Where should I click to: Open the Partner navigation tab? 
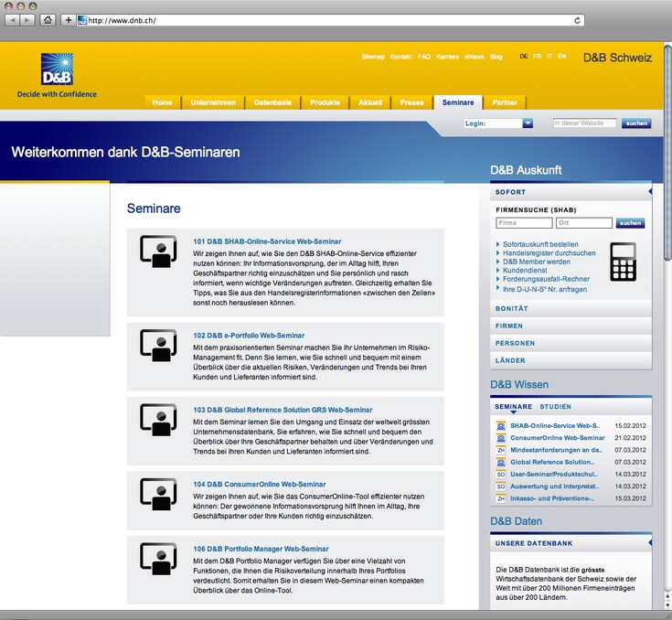(x=505, y=102)
